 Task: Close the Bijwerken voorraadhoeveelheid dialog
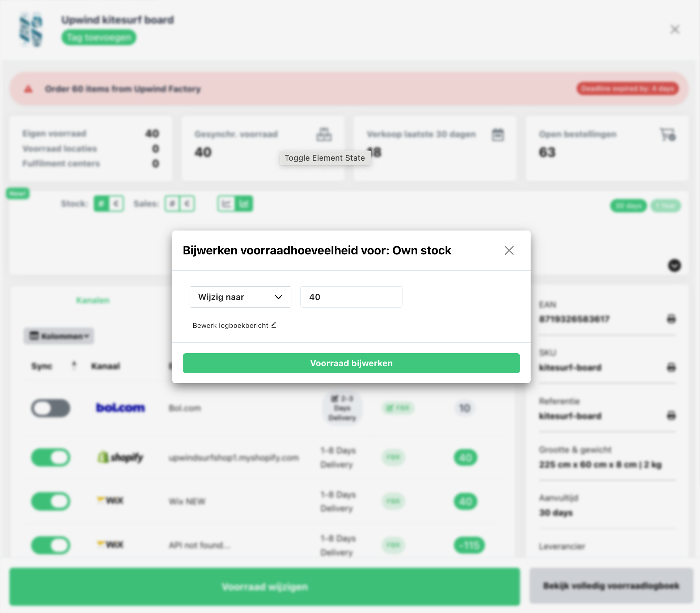509,250
